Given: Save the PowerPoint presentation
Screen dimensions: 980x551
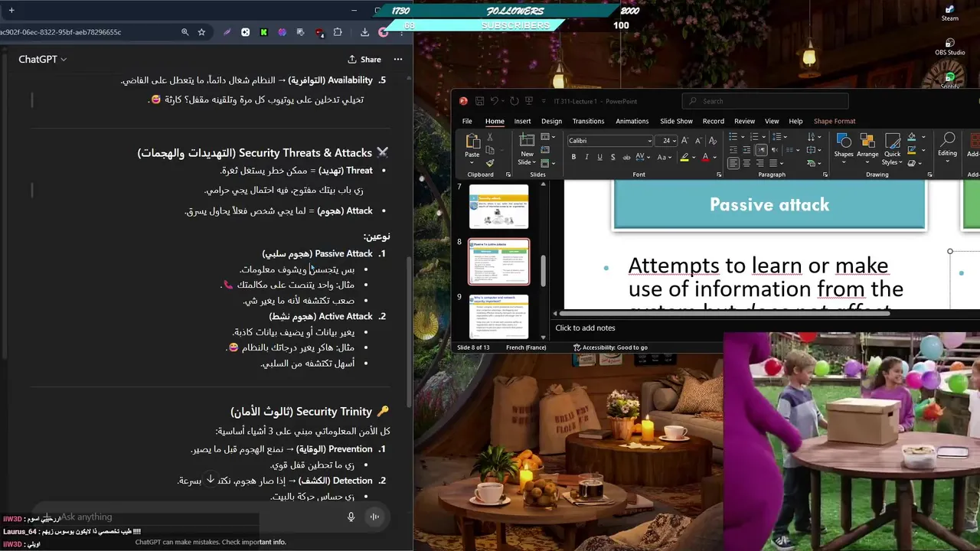Looking at the screenshot, I should (479, 101).
